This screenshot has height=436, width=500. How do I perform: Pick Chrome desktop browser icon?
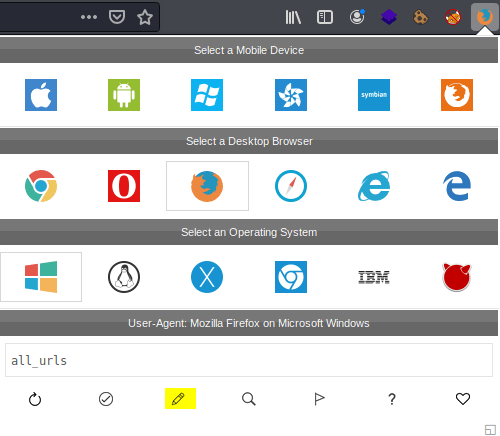[x=41, y=186]
